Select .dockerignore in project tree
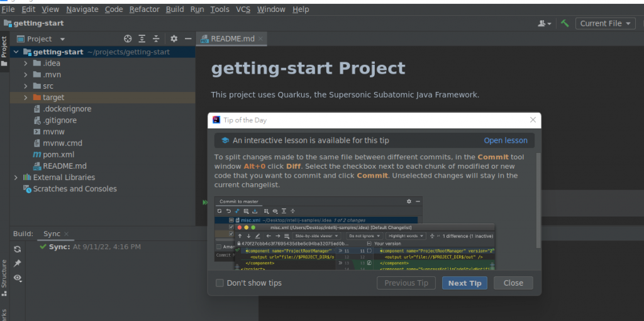The image size is (644, 321). 67,109
